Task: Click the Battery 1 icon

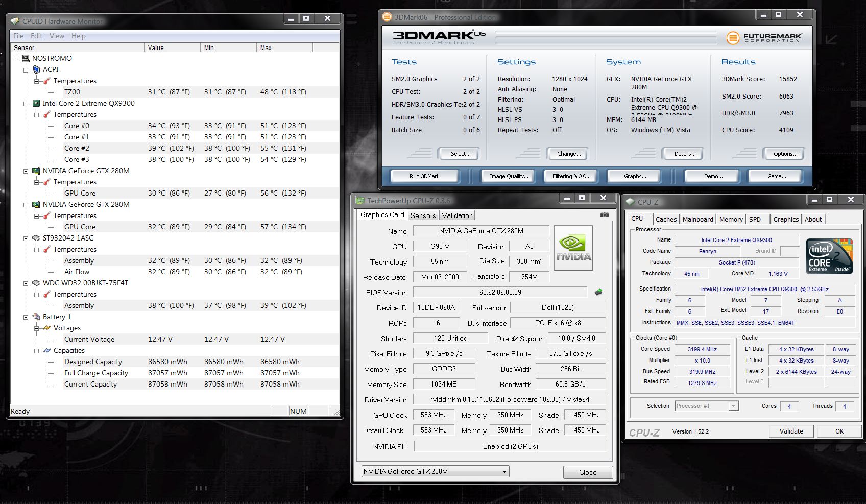Action: pos(36,317)
